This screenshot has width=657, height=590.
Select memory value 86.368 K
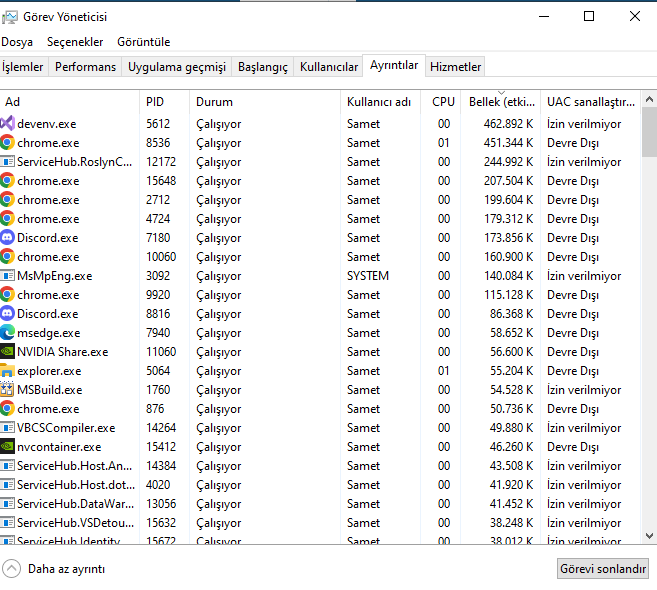point(511,313)
